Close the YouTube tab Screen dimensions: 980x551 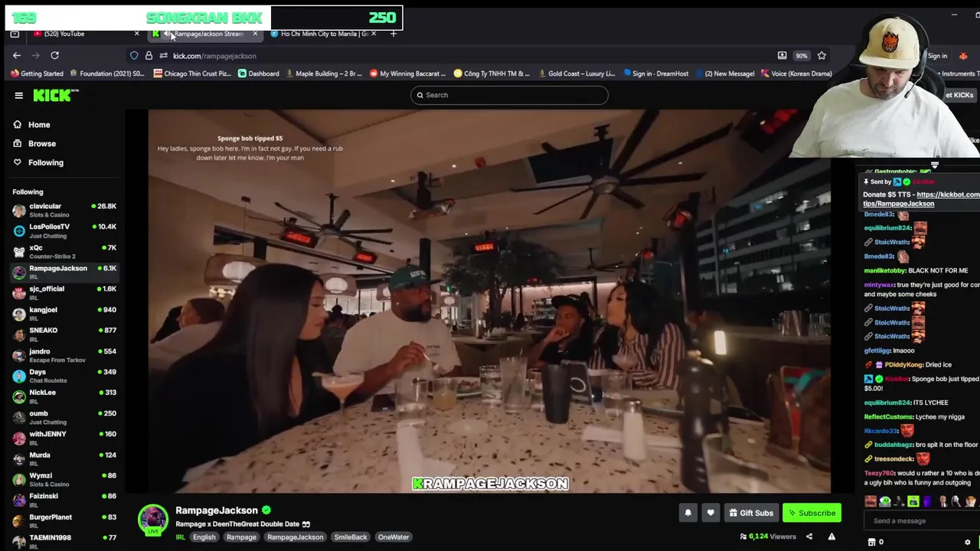136,34
